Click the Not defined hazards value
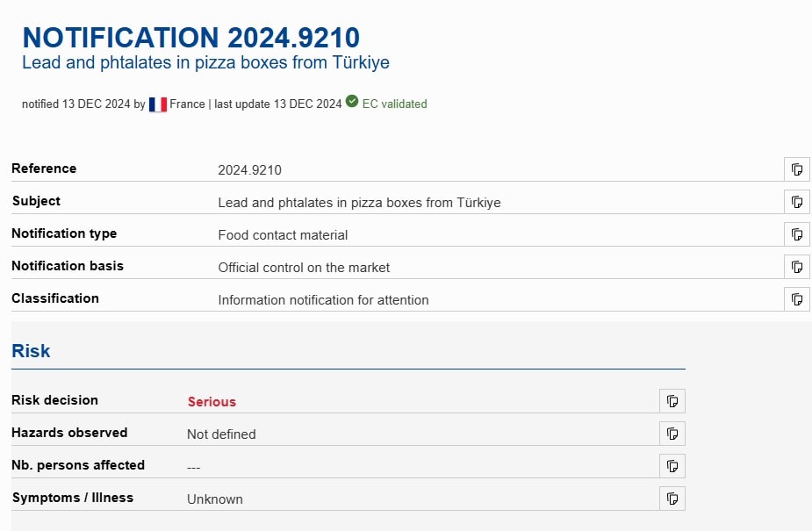The height and width of the screenshot is (531, 812). [221, 434]
